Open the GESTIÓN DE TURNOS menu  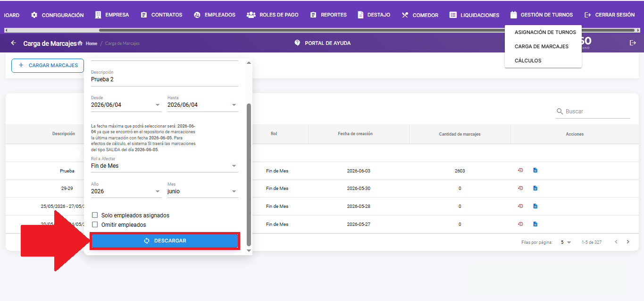point(542,15)
